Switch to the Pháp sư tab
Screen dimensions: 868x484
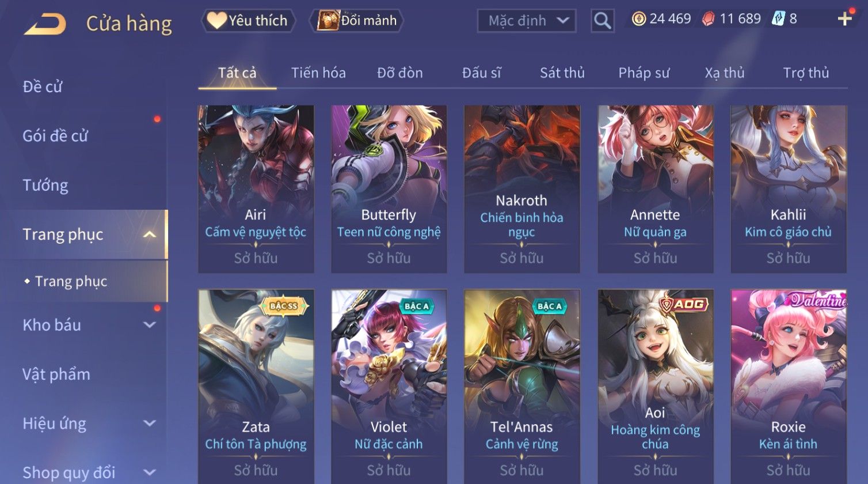(644, 73)
